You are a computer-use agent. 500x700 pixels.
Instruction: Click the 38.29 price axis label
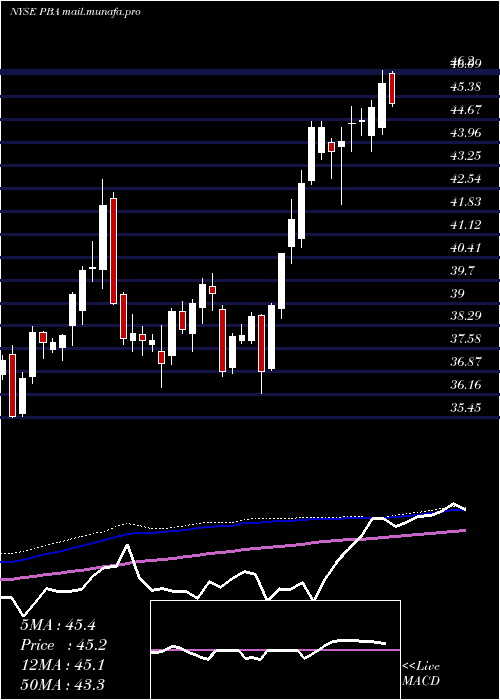click(465, 316)
